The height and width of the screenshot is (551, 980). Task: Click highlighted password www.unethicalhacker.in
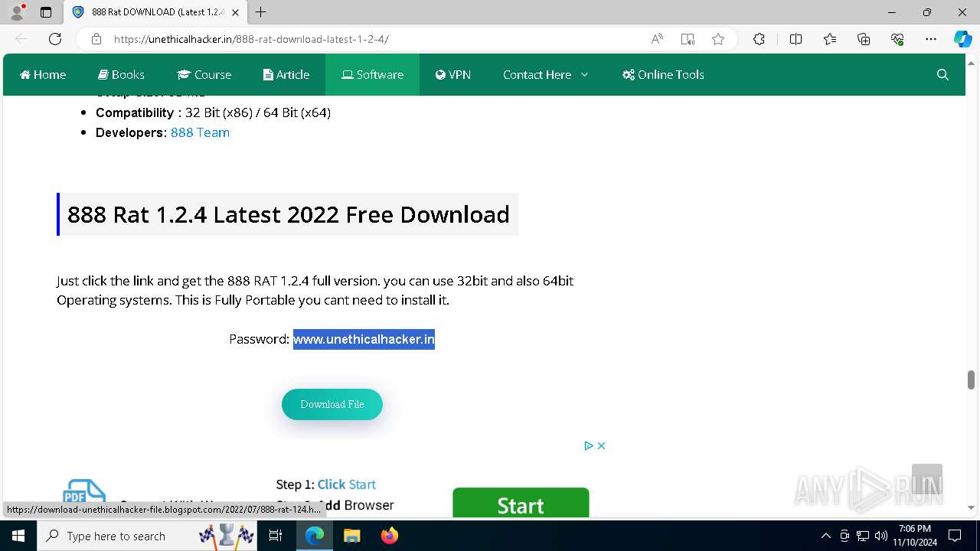click(x=364, y=339)
